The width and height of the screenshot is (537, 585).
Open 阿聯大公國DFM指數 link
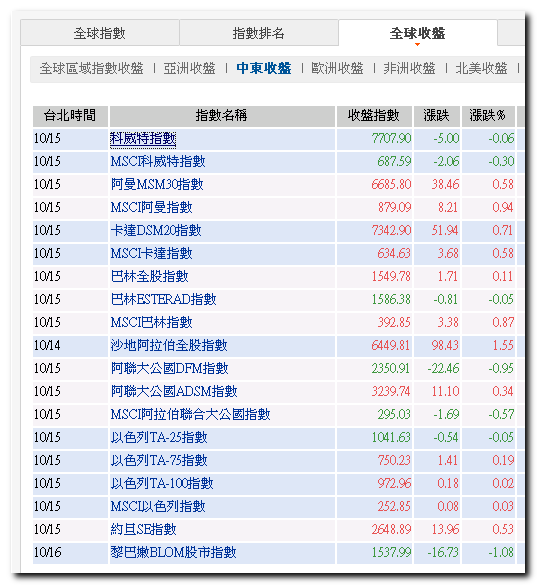coord(169,369)
